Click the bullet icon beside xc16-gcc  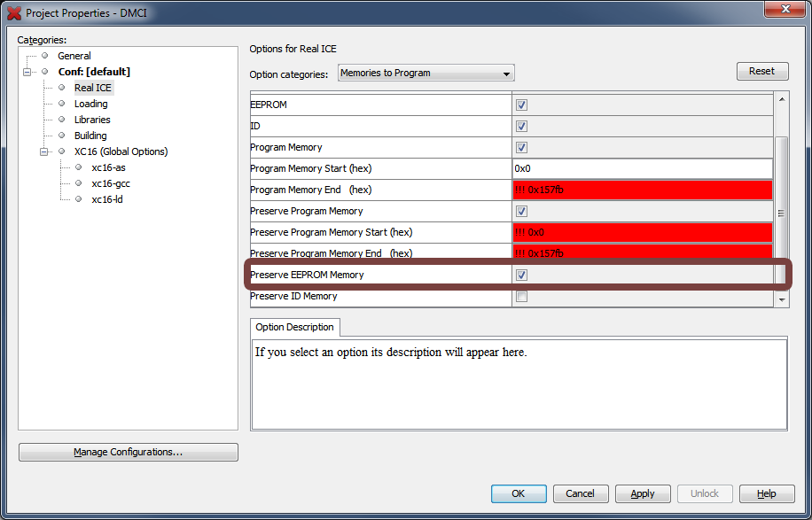tap(79, 183)
